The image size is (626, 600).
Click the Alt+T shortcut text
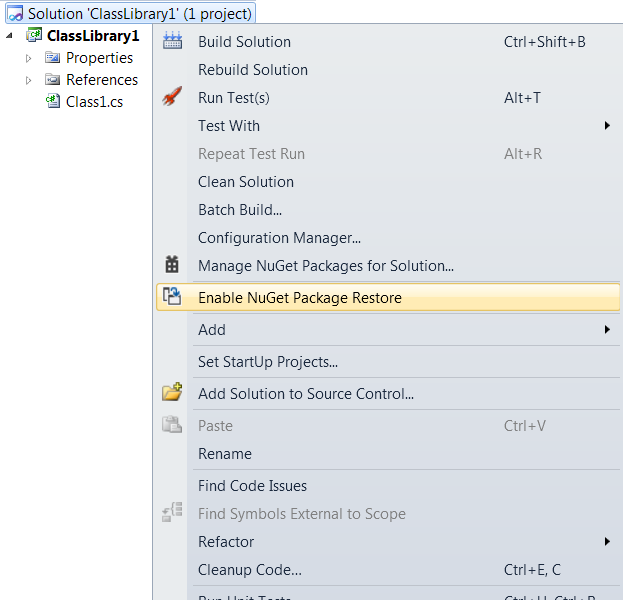click(522, 98)
